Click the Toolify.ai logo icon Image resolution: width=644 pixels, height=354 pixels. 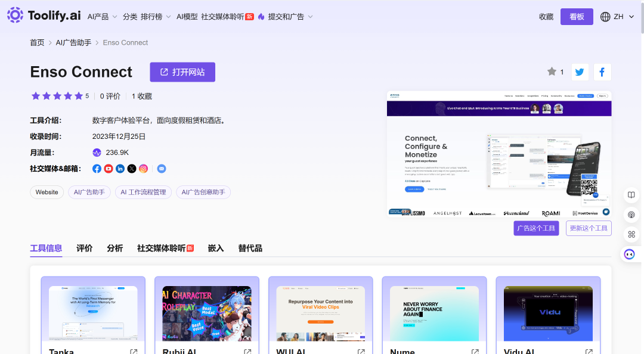click(x=15, y=15)
